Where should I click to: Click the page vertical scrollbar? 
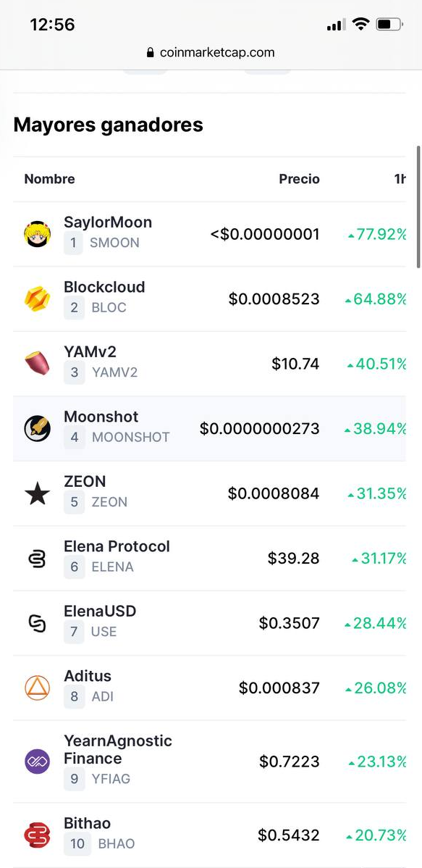pyautogui.click(x=419, y=207)
